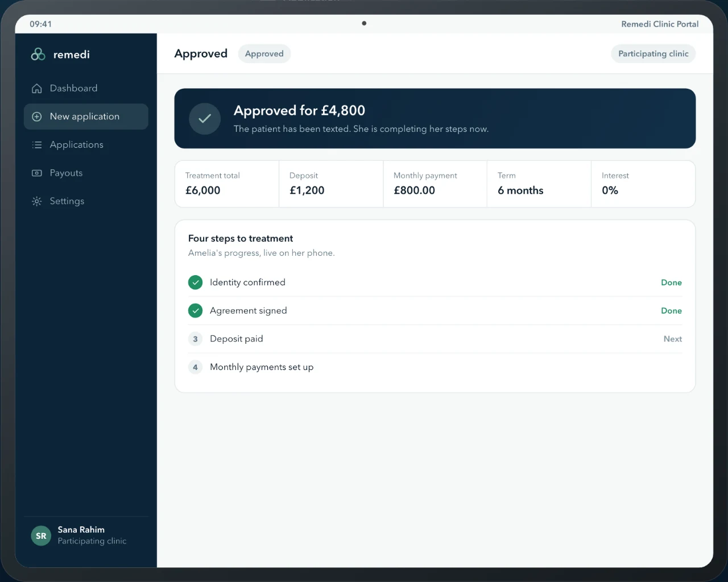728x582 pixels.
Task: Open Settings from the sidebar
Action: tap(86, 201)
